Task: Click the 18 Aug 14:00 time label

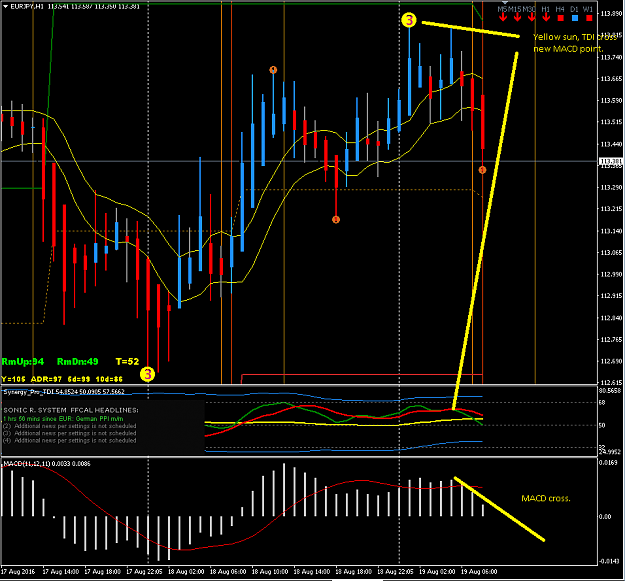Action: click(x=312, y=572)
